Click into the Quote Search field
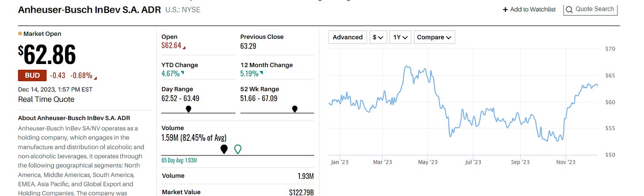The width and height of the screenshot is (644, 196). [x=590, y=9]
